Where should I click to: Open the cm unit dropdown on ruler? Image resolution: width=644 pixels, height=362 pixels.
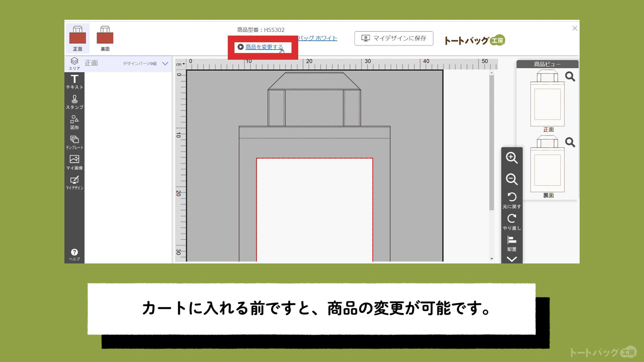coord(180,64)
